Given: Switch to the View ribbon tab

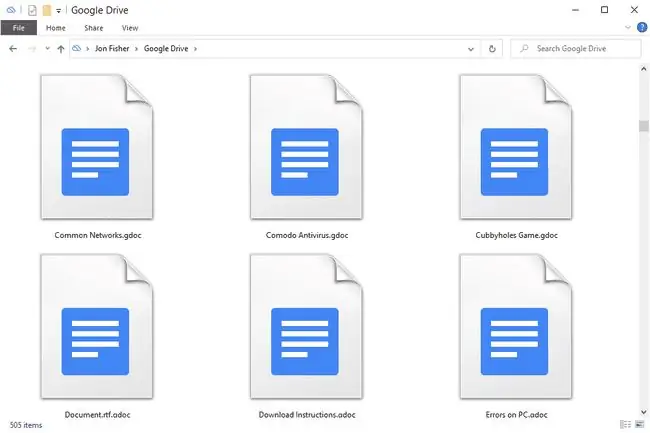Looking at the screenshot, I should [130, 28].
